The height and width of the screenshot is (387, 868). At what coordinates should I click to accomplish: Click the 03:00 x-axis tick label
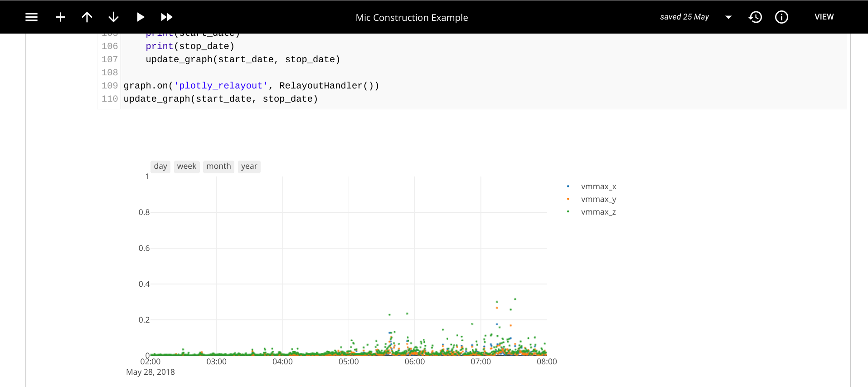(216, 362)
